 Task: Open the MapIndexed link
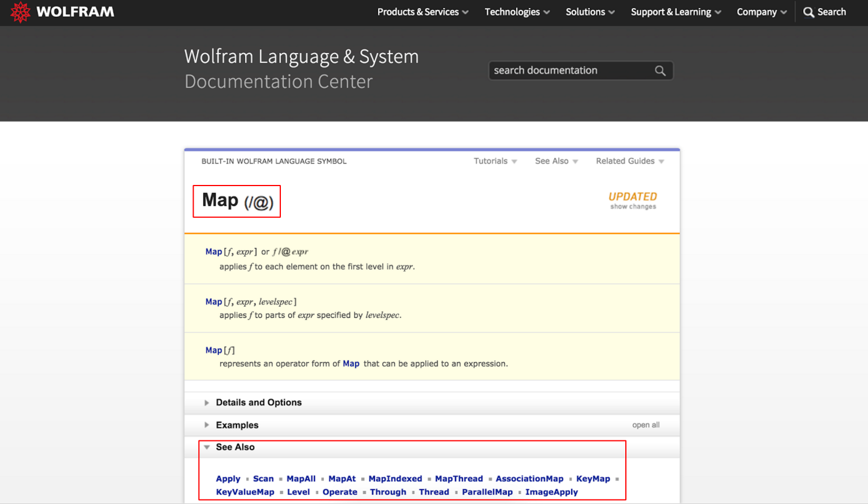tap(395, 479)
